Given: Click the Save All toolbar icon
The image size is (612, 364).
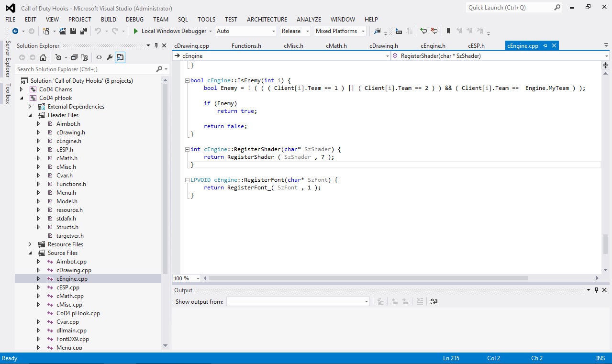Looking at the screenshot, I should click(83, 31).
